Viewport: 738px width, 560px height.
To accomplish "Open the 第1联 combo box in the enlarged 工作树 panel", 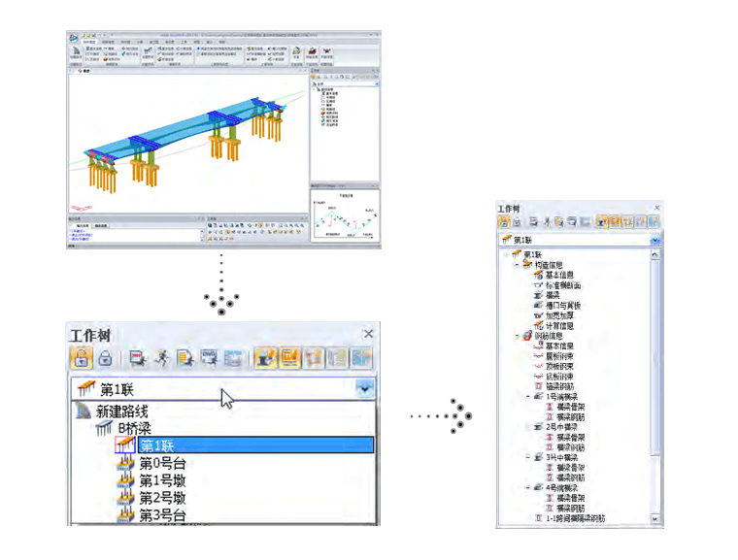I will pyautogui.click(x=223, y=389).
